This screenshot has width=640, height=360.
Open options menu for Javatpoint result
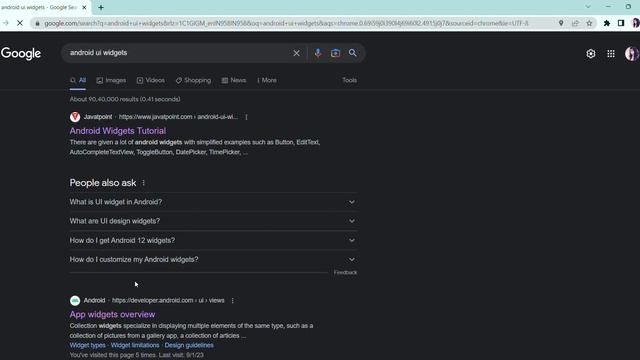click(x=246, y=117)
